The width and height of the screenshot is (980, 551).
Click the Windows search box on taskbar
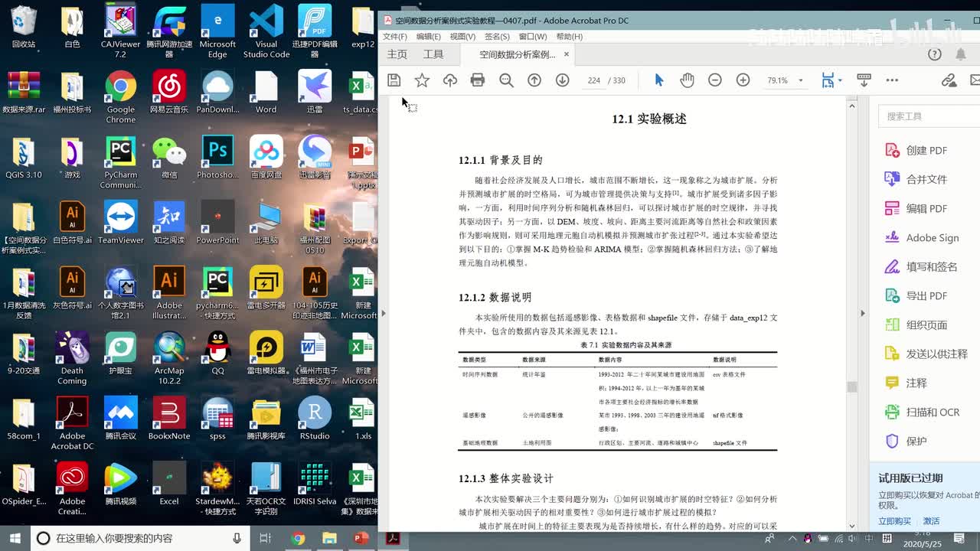pyautogui.click(x=139, y=538)
